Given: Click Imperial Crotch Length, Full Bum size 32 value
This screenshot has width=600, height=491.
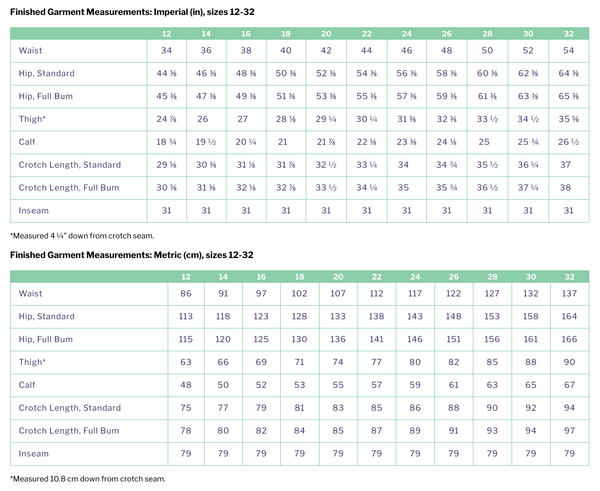Looking at the screenshot, I should [568, 187].
